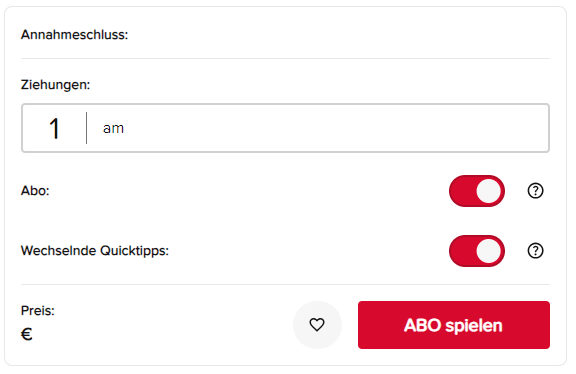576x374 pixels.
Task: Click vertical divider inside Ziehungen box
Action: point(87,128)
